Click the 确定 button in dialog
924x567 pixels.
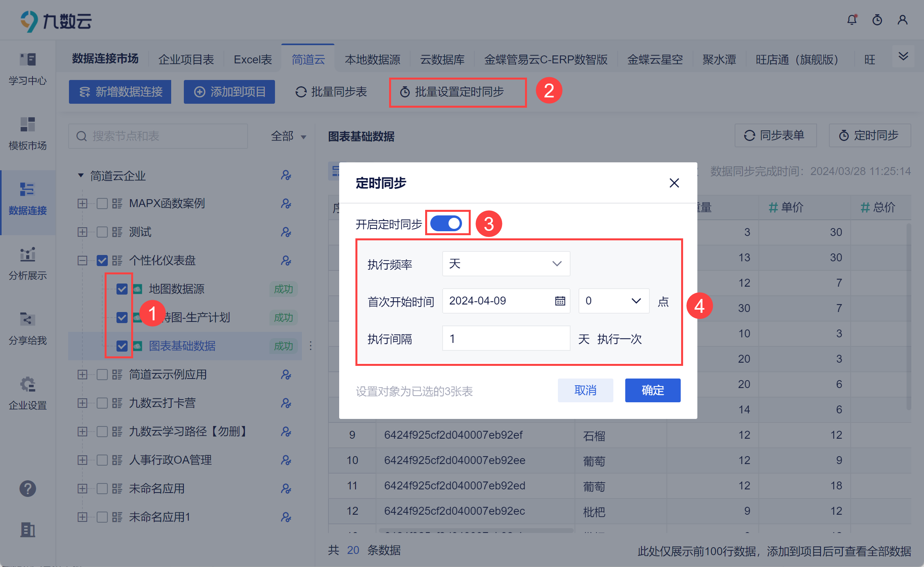[652, 390]
